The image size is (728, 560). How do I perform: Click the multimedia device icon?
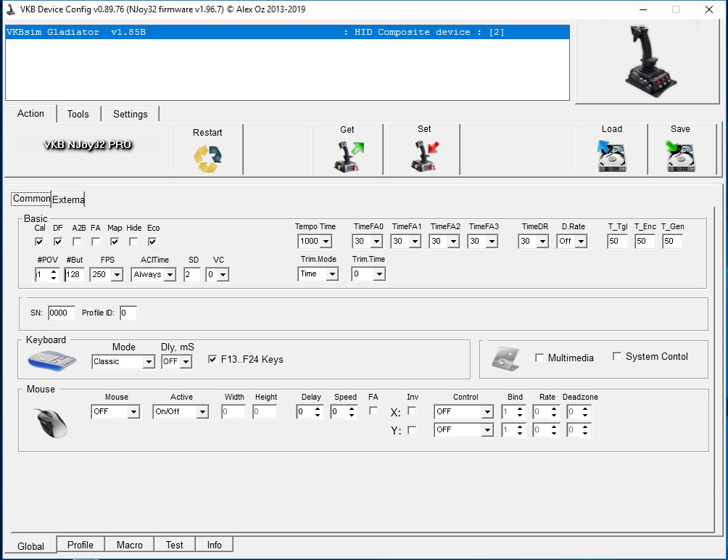point(505,358)
